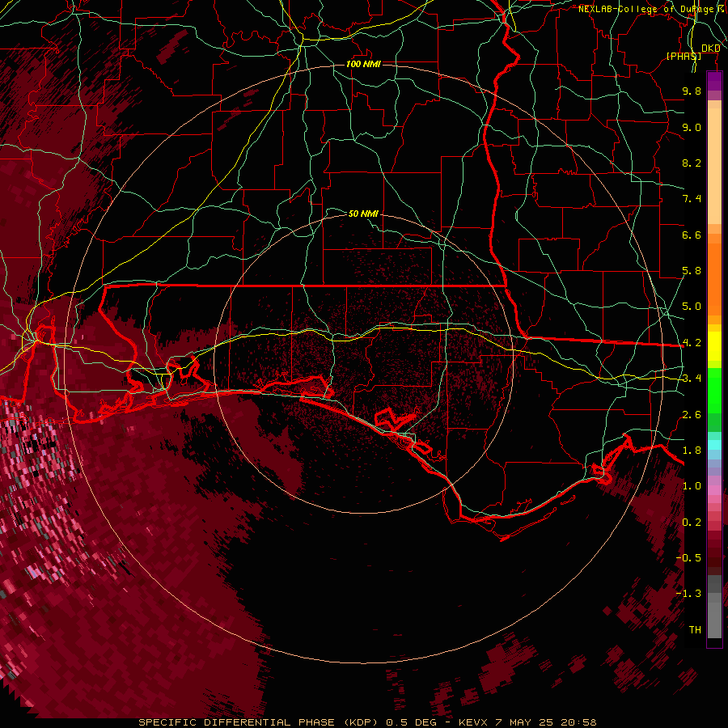Click the [PHAS] legend label
728x728 pixels.
pos(684,56)
